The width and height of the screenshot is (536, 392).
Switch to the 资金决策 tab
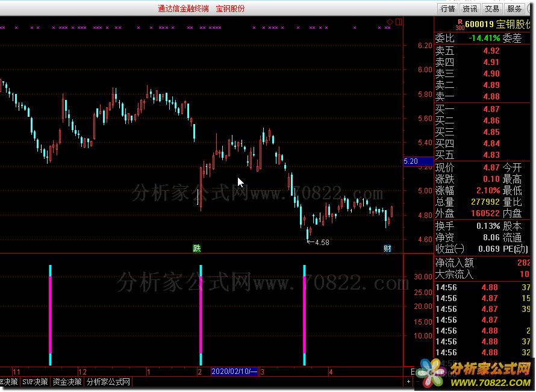67,382
